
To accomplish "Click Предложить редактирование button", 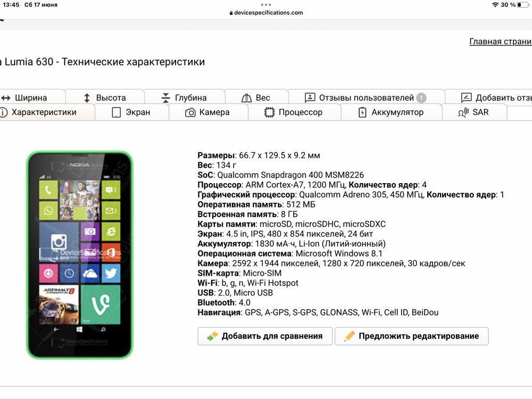I will pos(412,336).
